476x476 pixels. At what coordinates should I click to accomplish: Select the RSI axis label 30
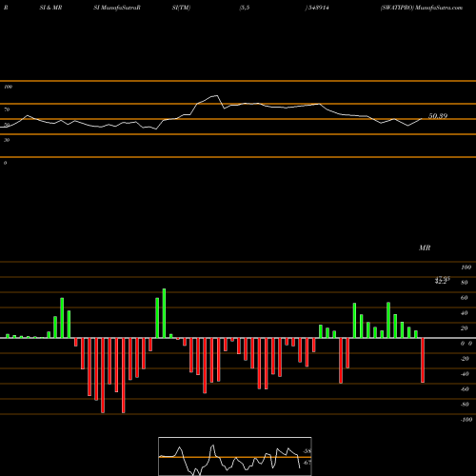click(x=7, y=140)
